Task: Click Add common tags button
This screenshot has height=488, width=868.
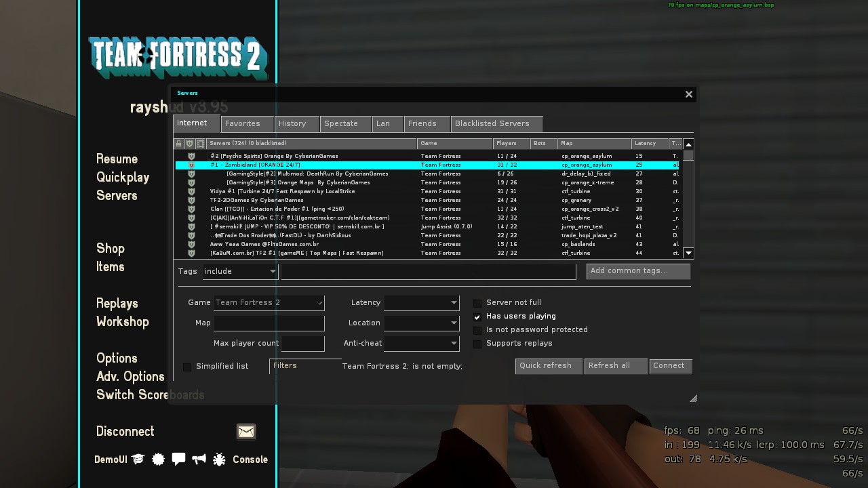Action: (638, 271)
